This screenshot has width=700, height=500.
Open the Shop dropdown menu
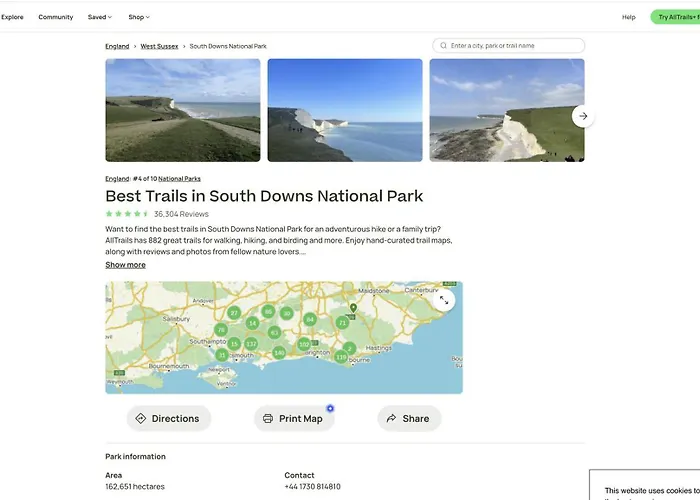click(139, 17)
